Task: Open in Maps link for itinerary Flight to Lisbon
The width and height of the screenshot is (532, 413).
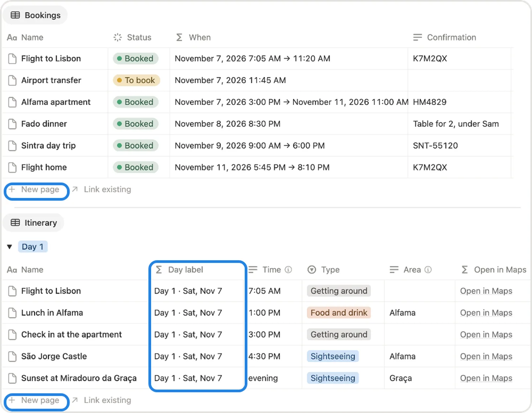Action: point(486,291)
